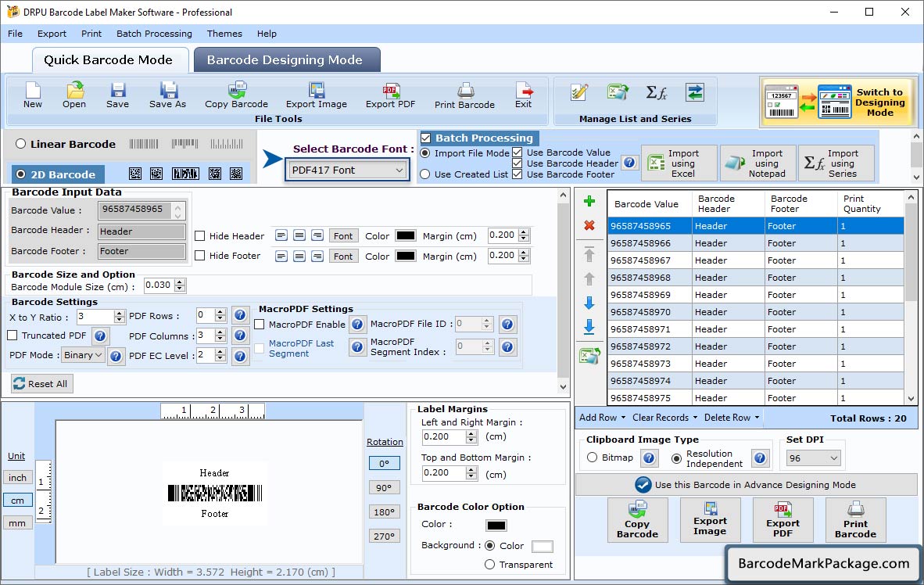Click help icon next to PDF Rows

click(x=240, y=315)
